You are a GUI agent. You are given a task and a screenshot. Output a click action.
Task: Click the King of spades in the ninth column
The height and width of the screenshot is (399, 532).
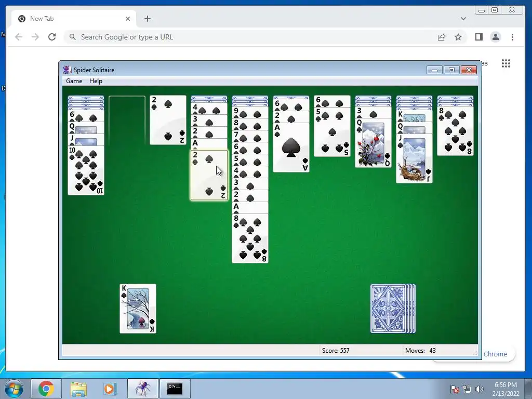414,115
